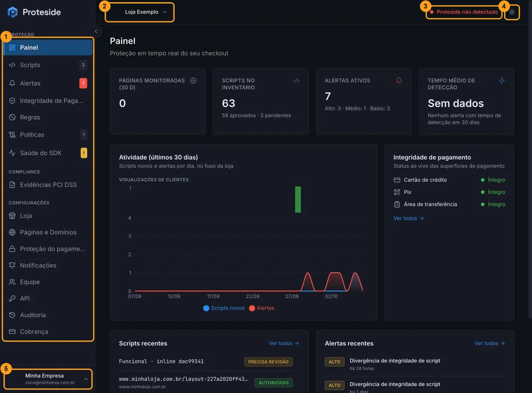The image size is (532, 393).
Task: Open the www.minhaloja.com.br/layout script row
Action: click(206, 382)
